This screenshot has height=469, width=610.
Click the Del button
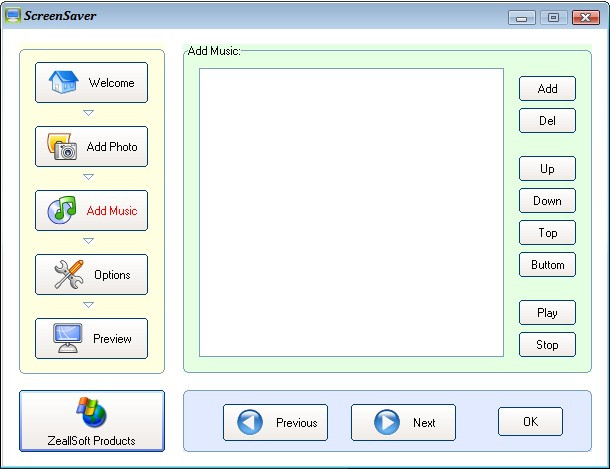(x=547, y=121)
